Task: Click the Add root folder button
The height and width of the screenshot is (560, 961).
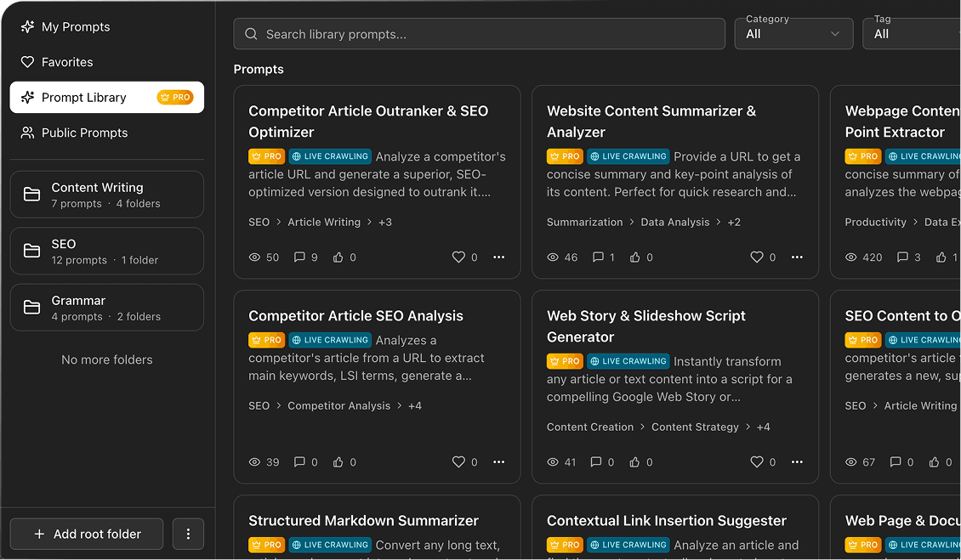Action: (x=87, y=535)
